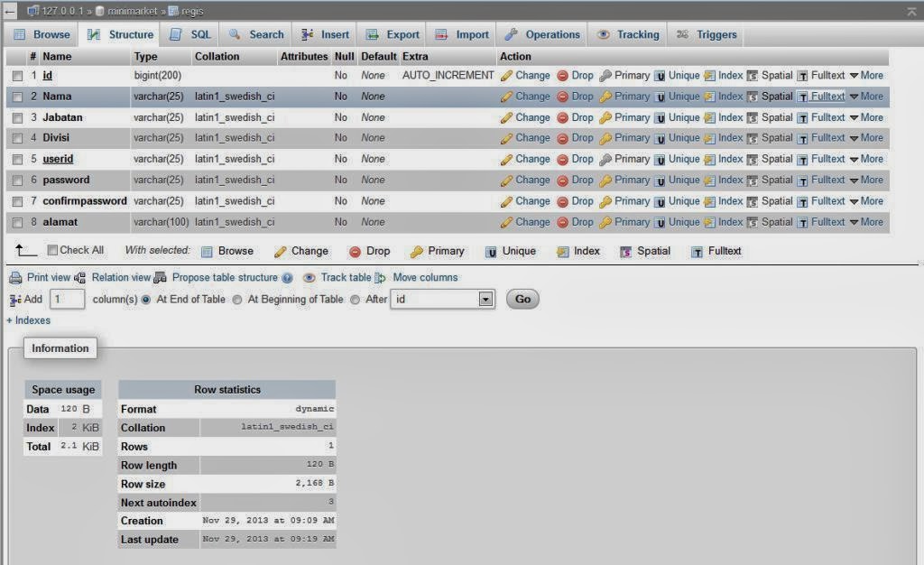
Task: Click the server icon next to 127.0.0.1
Action: point(33,11)
